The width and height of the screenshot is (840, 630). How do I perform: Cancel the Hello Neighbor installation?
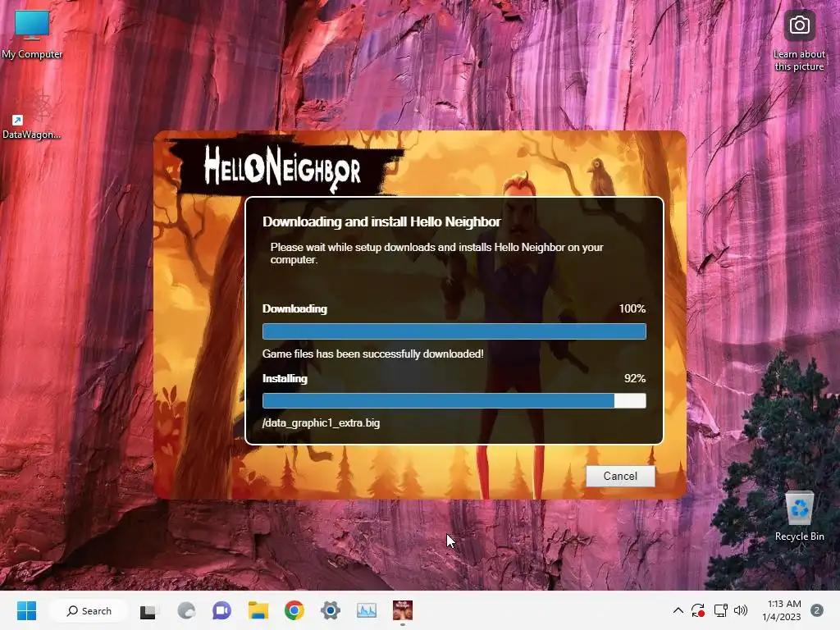tap(620, 476)
